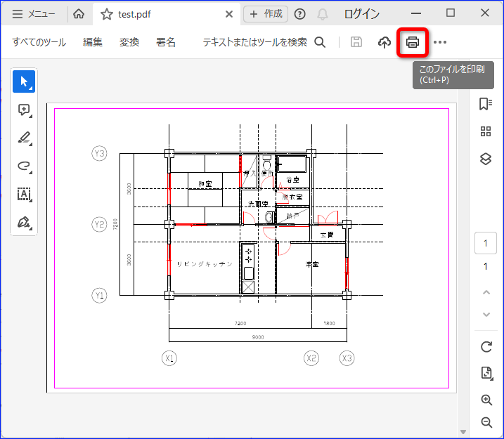This screenshot has width=504, height=439.
Task: Rotate the page view clockwise
Action: 486,347
